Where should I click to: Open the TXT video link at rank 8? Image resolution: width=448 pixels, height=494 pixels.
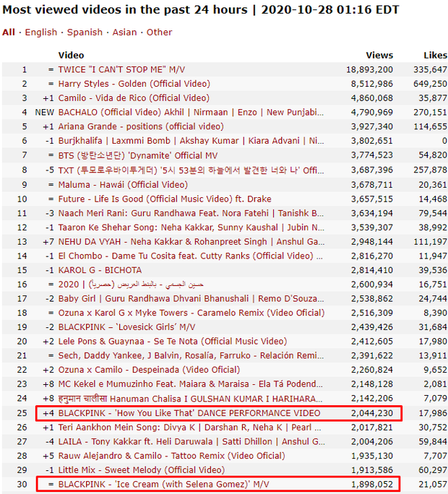tap(191, 170)
